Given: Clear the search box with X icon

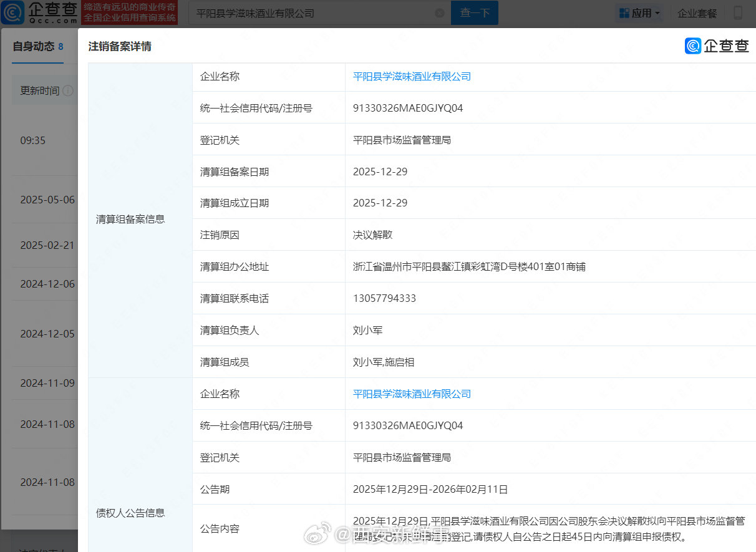Looking at the screenshot, I should click(x=439, y=13).
